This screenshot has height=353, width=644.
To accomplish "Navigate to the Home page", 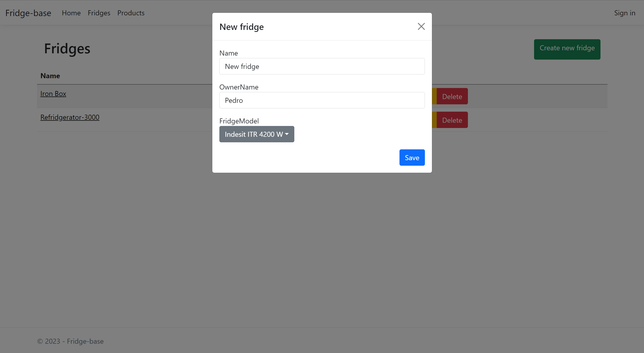I will pos(71,13).
